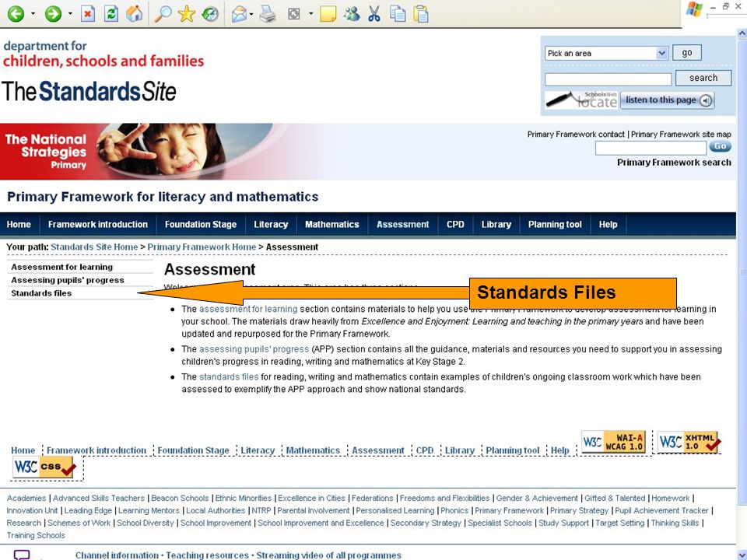The image size is (747, 560).
Task: Open the Thinking Skills link
Action: click(675, 523)
